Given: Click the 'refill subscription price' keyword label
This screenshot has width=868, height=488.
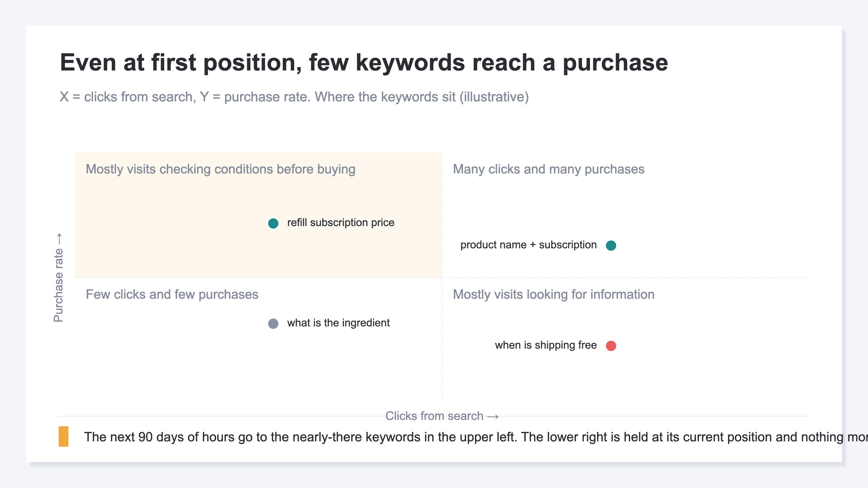Looking at the screenshot, I should point(340,223).
